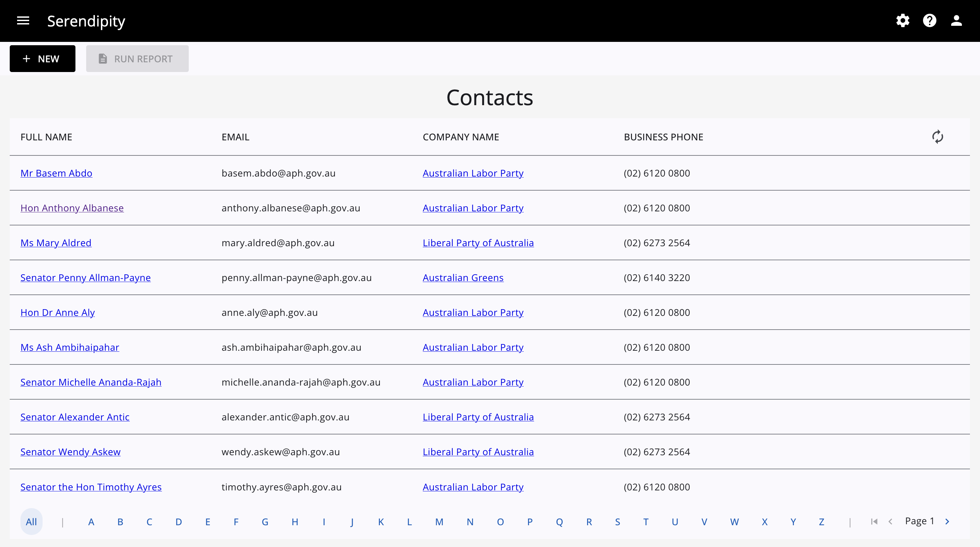The image size is (980, 547).
Task: Open the settings gear icon
Action: 903,20
